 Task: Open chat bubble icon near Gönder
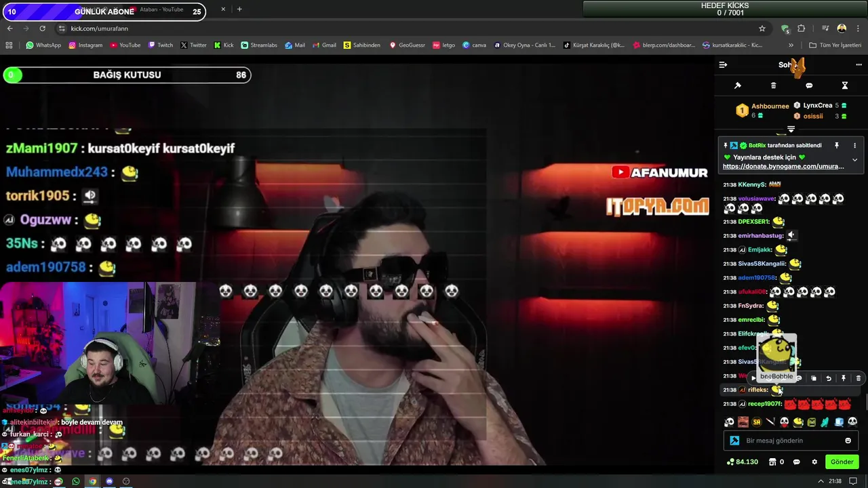coord(797,462)
